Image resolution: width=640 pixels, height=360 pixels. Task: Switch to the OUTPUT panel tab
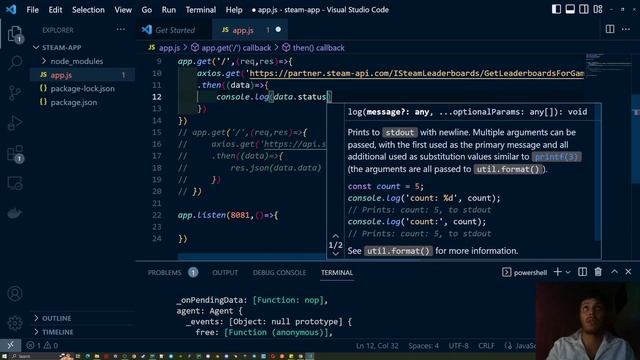click(x=225, y=272)
